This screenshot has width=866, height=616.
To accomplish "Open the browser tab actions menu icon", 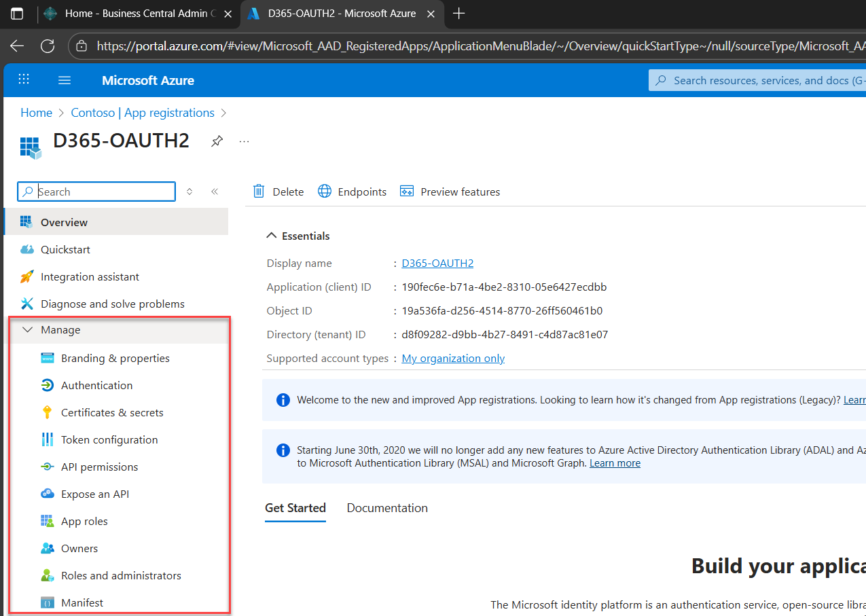I will pyautogui.click(x=17, y=14).
